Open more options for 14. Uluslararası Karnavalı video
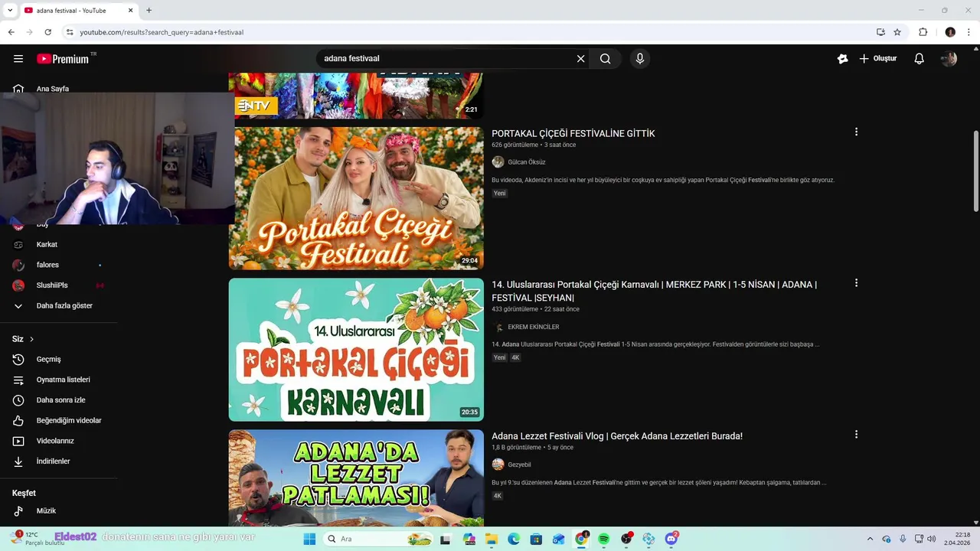 point(856,282)
